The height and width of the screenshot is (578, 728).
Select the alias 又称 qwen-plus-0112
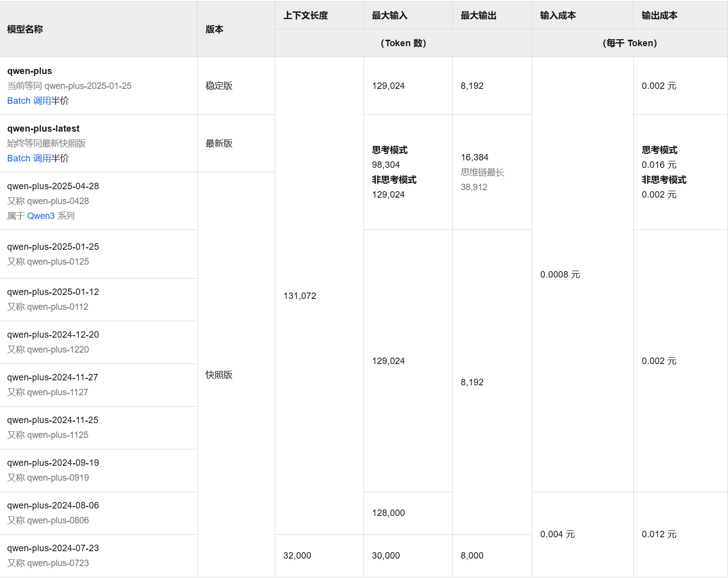(48, 307)
